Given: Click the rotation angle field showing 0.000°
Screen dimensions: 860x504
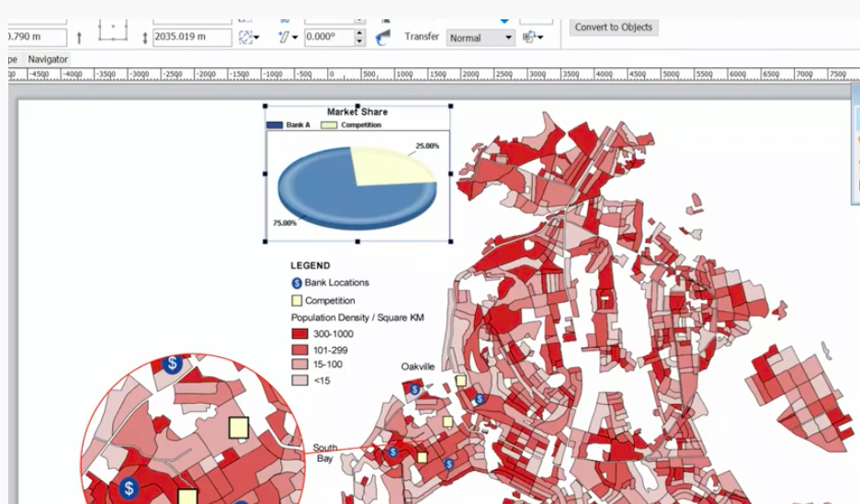Looking at the screenshot, I should tap(327, 38).
